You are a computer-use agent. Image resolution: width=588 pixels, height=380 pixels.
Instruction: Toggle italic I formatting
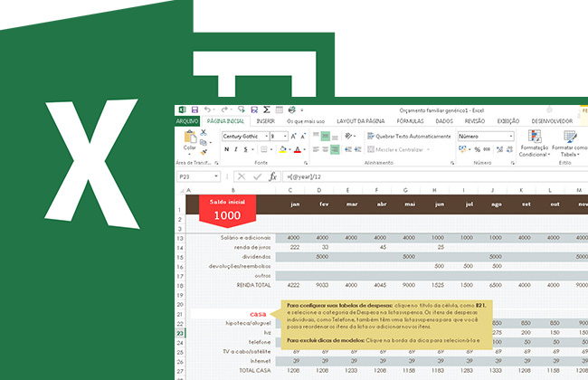click(236, 149)
